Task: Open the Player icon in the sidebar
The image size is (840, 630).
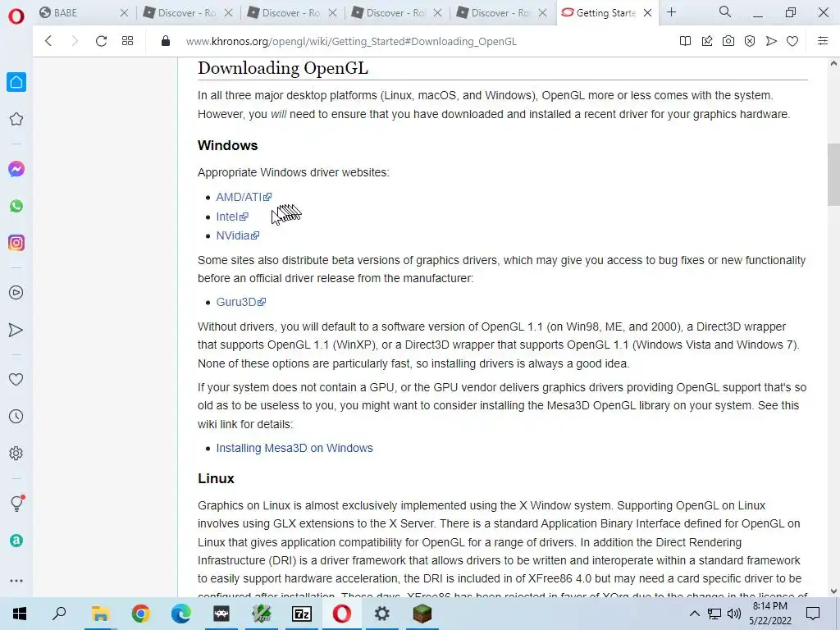Action: 16,293
